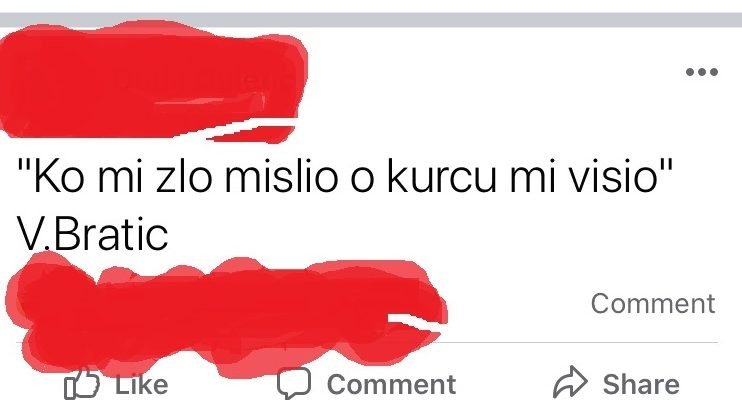Tap the bold "Comment" action bar label
742x400 pixels.
391,384
